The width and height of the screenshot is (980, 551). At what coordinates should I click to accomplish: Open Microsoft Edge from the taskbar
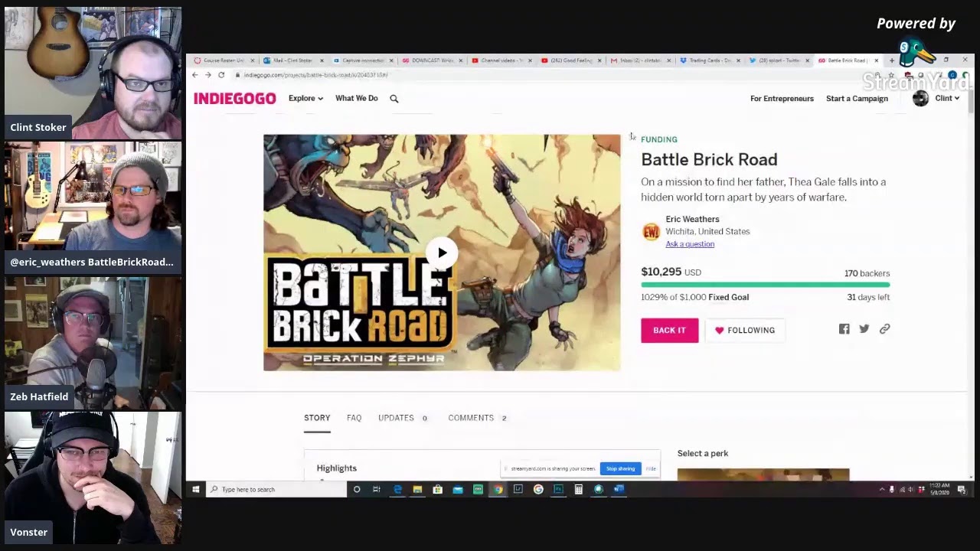397,490
